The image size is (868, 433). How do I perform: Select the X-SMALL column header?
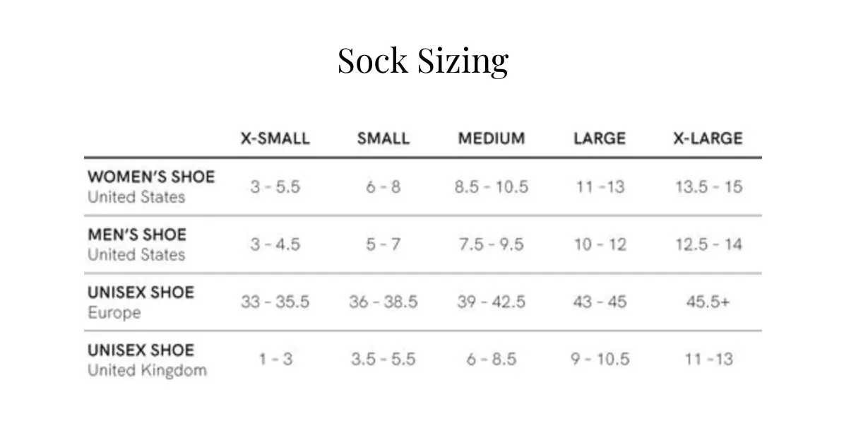[275, 138]
